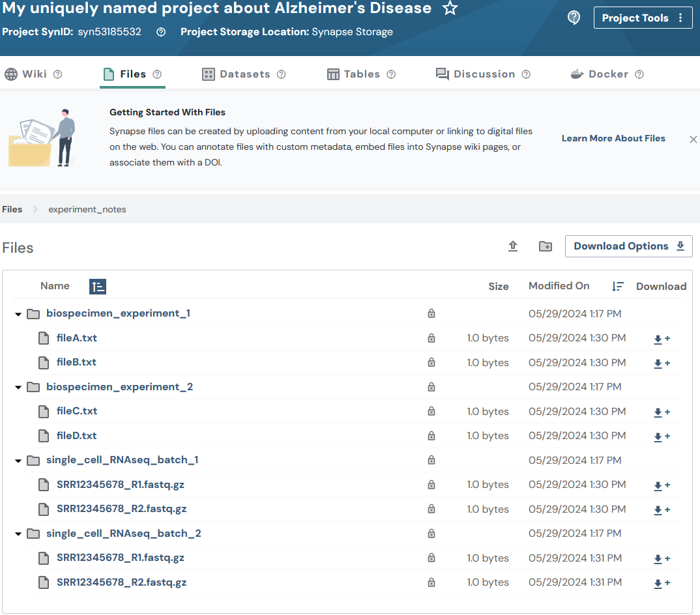This screenshot has height=615, width=700.
Task: Open the fileC.txt file link
Action: coord(77,411)
